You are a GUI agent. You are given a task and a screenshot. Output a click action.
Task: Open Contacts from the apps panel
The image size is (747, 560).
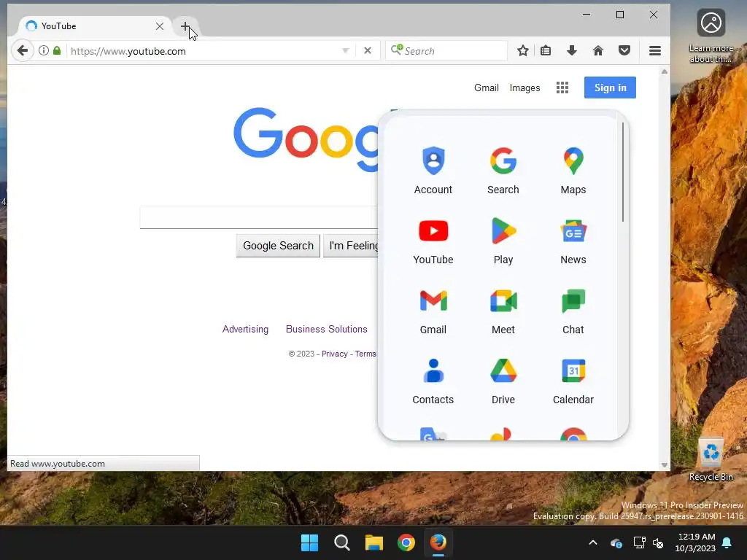[433, 381]
